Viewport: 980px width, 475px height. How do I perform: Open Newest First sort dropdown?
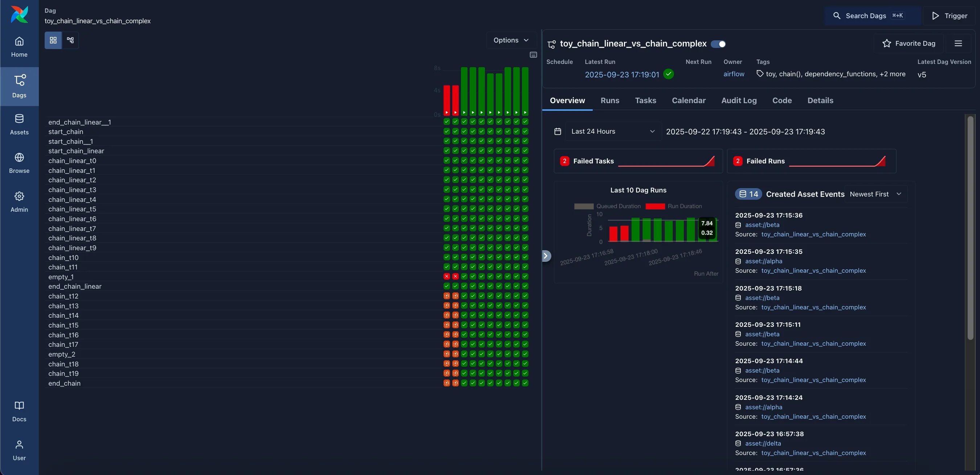[x=876, y=194]
